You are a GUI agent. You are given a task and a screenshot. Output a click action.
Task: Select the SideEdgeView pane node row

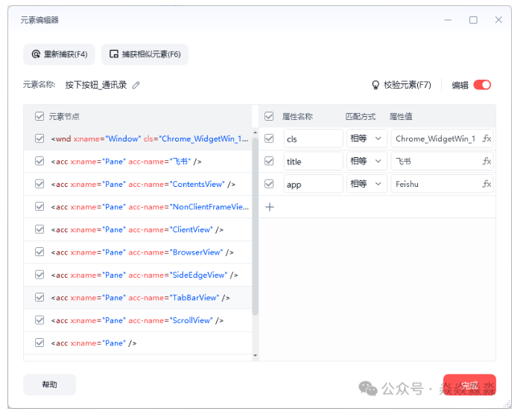click(x=138, y=275)
